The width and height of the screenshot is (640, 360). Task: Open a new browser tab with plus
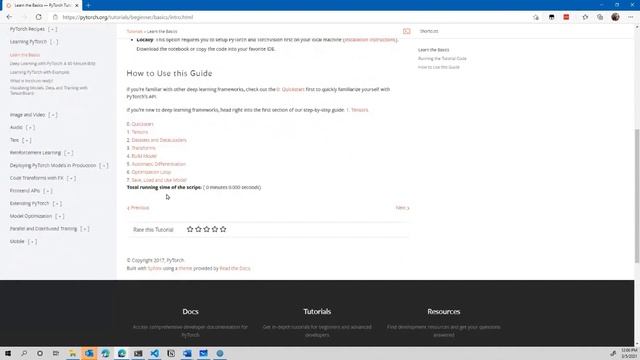(x=88, y=5)
